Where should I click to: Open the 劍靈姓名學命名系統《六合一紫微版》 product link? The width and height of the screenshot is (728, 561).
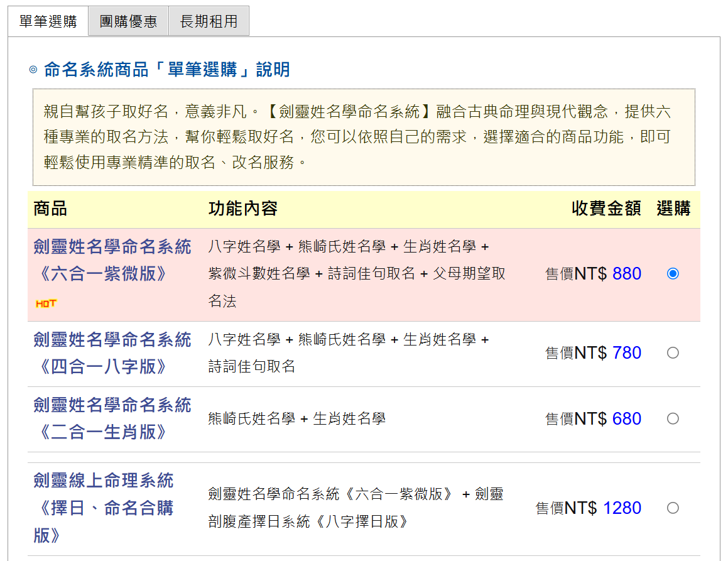pos(112,260)
